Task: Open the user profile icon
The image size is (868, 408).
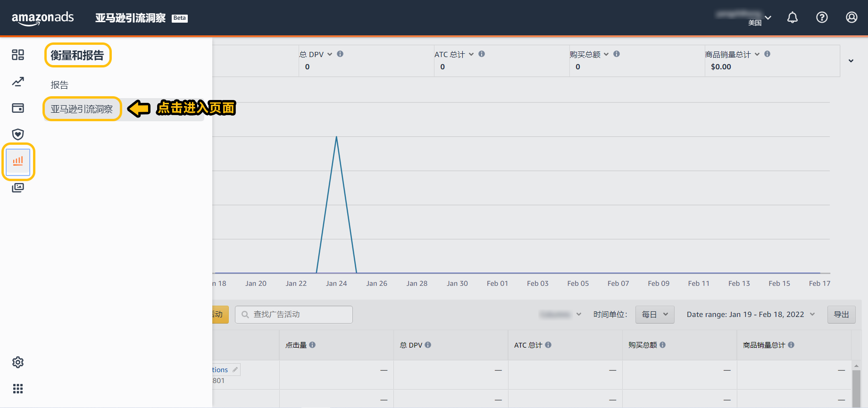Action: pyautogui.click(x=851, y=17)
